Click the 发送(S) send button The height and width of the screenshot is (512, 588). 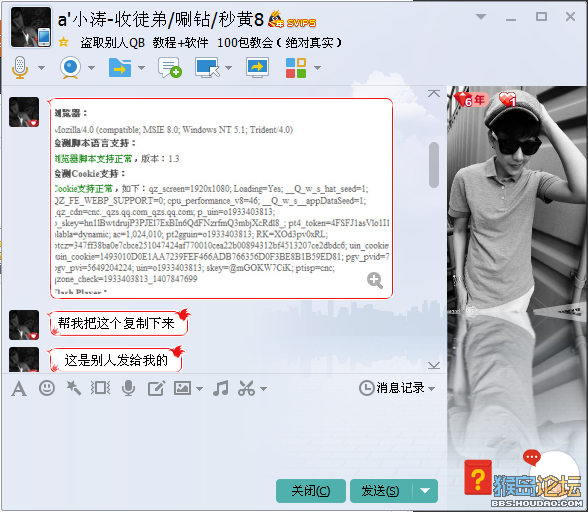pyautogui.click(x=381, y=491)
